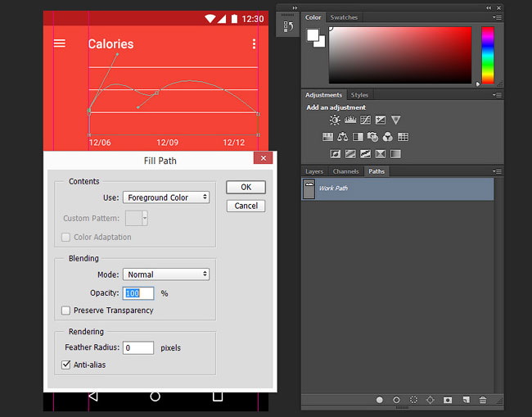Image resolution: width=532 pixels, height=417 pixels.
Task: Cancel the Fill Path dialog
Action: click(246, 206)
